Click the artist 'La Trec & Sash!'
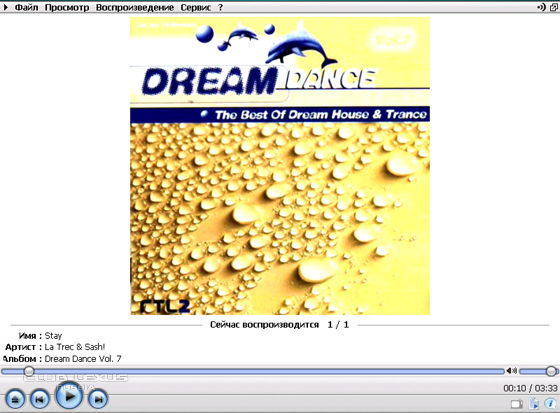 click(x=75, y=347)
